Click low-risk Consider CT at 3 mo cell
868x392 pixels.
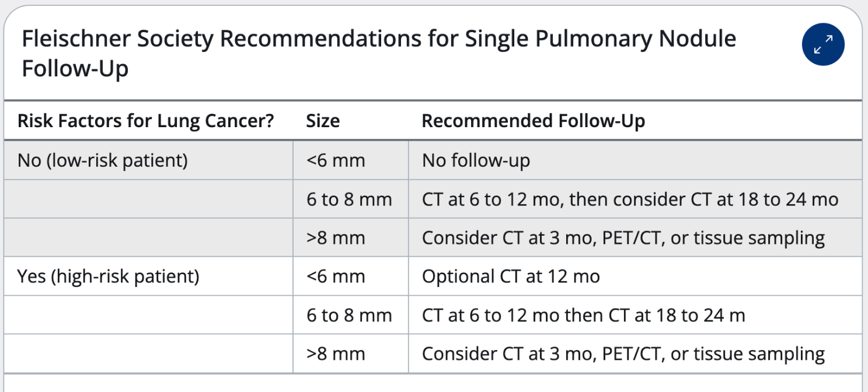(x=635, y=237)
